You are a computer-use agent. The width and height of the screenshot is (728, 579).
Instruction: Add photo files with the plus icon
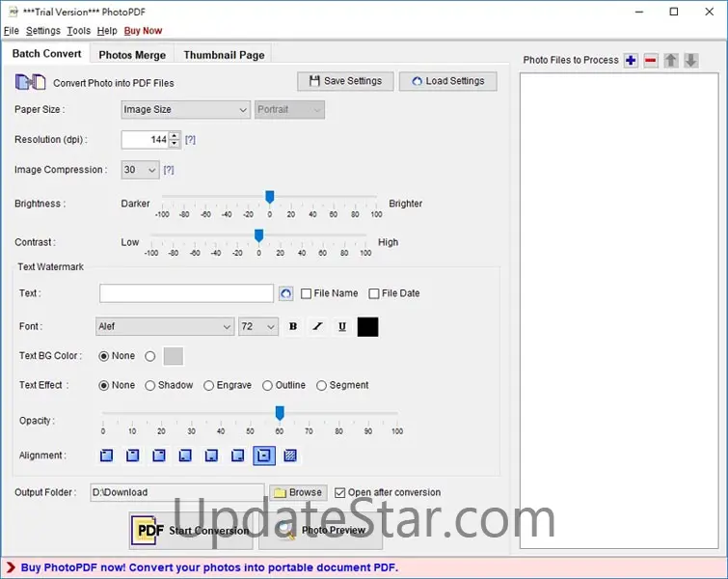[631, 61]
